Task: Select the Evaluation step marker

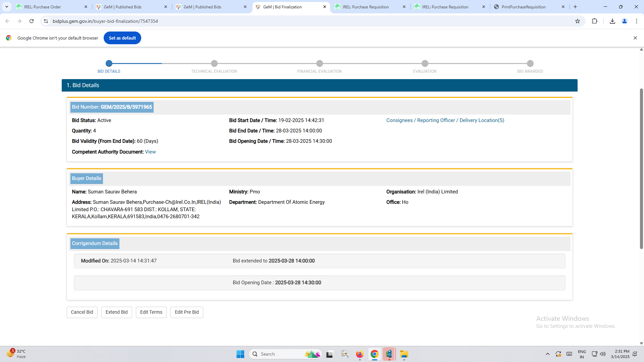Action: coord(425,63)
